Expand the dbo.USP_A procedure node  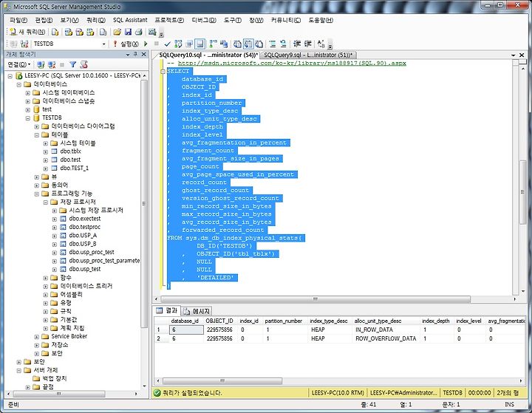click(x=54, y=236)
